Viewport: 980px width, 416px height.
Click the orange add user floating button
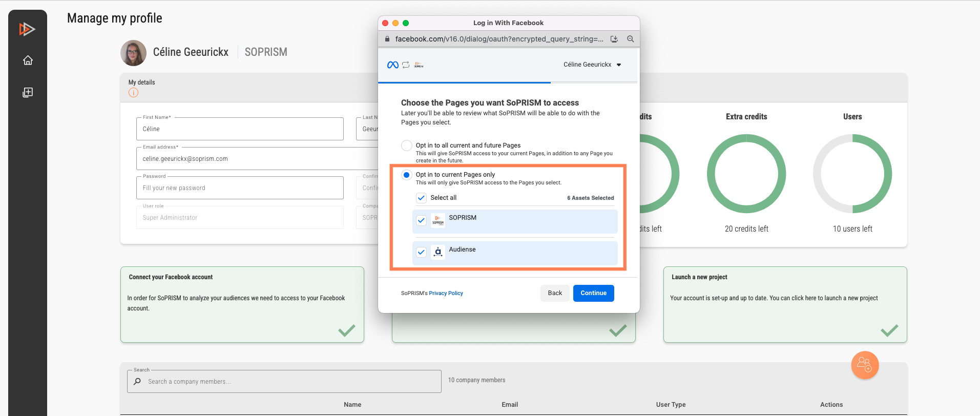click(x=865, y=365)
